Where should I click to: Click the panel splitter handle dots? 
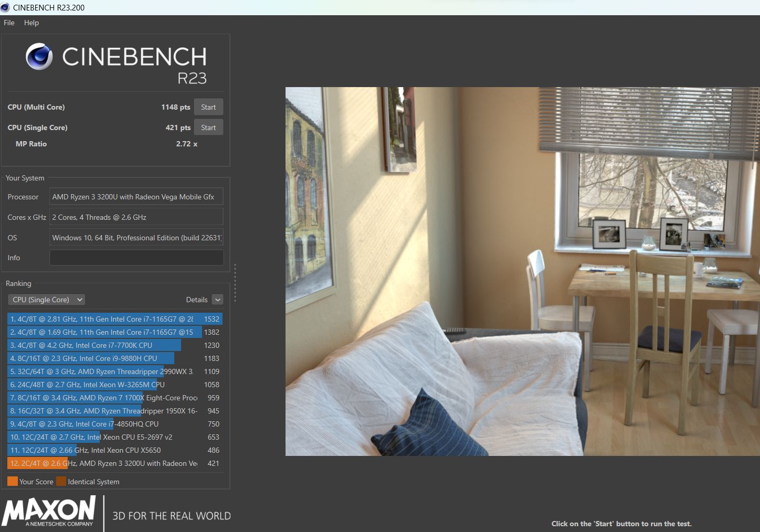click(235, 283)
